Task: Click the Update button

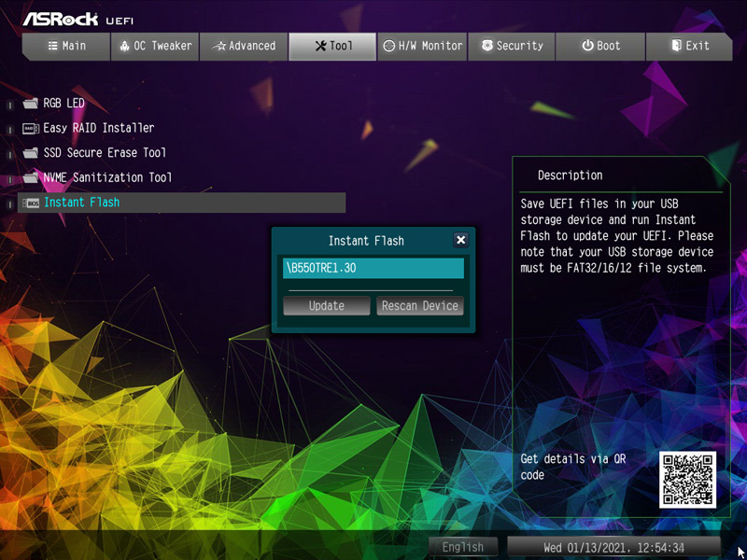Action: coord(326,306)
